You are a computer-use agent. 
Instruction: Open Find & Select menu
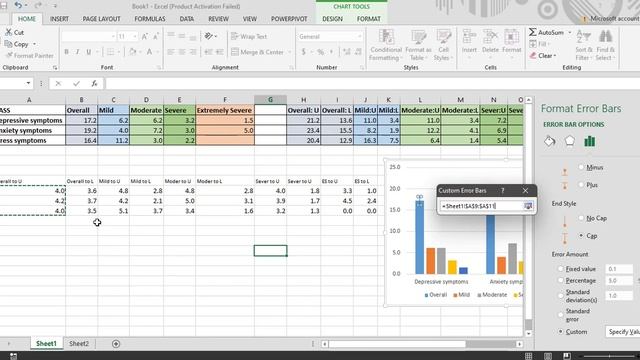(605, 45)
